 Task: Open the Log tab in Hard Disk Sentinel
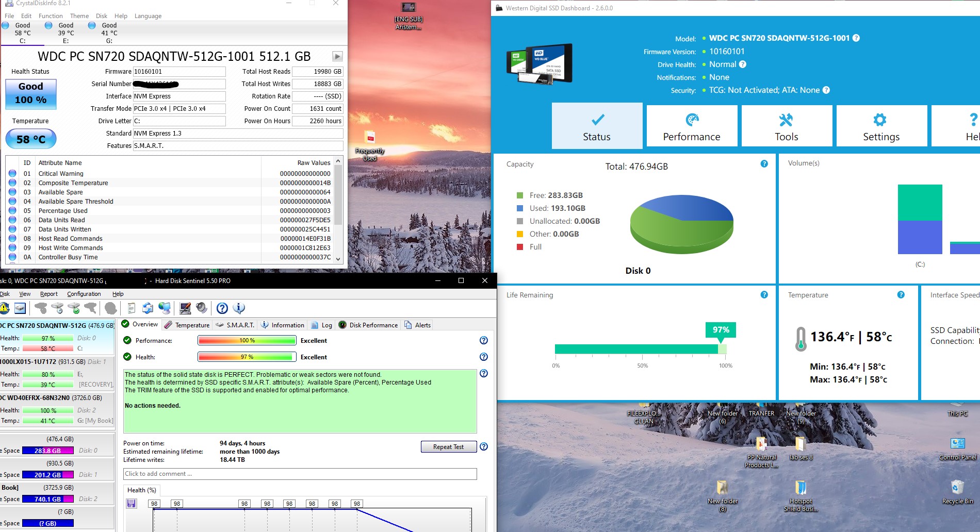tap(322, 325)
